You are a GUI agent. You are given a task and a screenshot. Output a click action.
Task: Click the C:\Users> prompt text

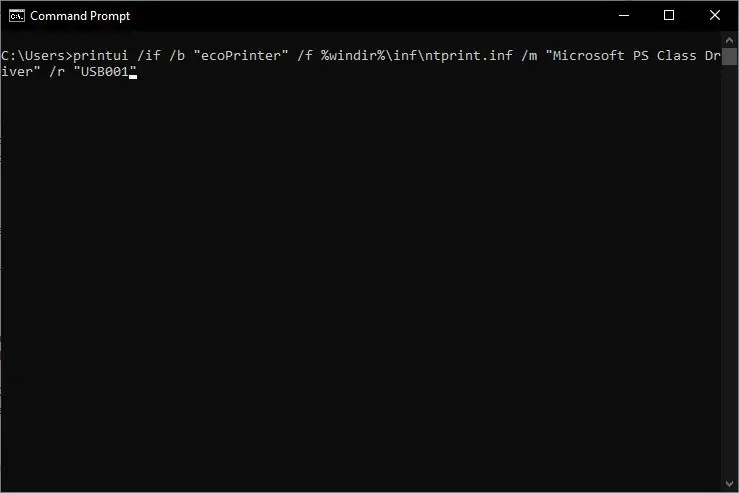coord(37,56)
